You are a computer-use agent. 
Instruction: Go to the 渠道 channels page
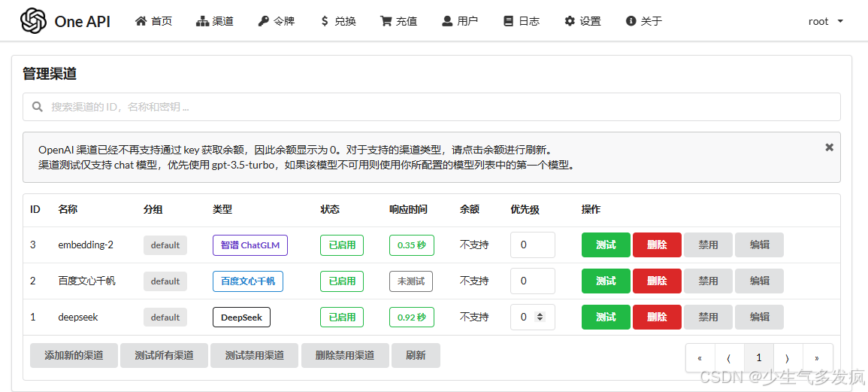click(215, 21)
